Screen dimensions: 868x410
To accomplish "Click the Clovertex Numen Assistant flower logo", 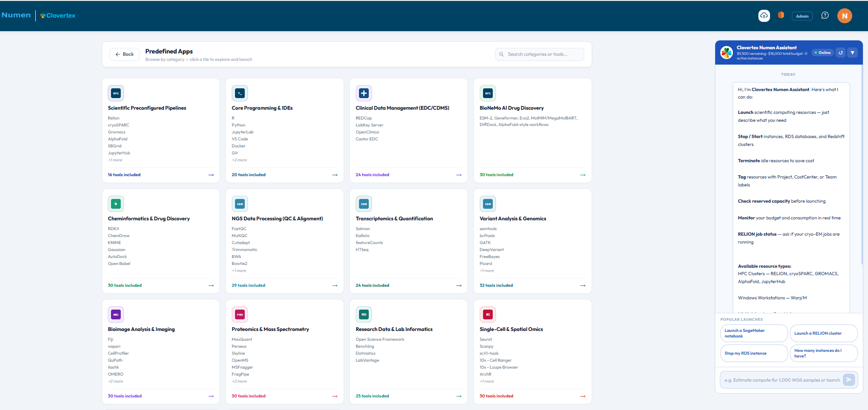I will coord(726,53).
